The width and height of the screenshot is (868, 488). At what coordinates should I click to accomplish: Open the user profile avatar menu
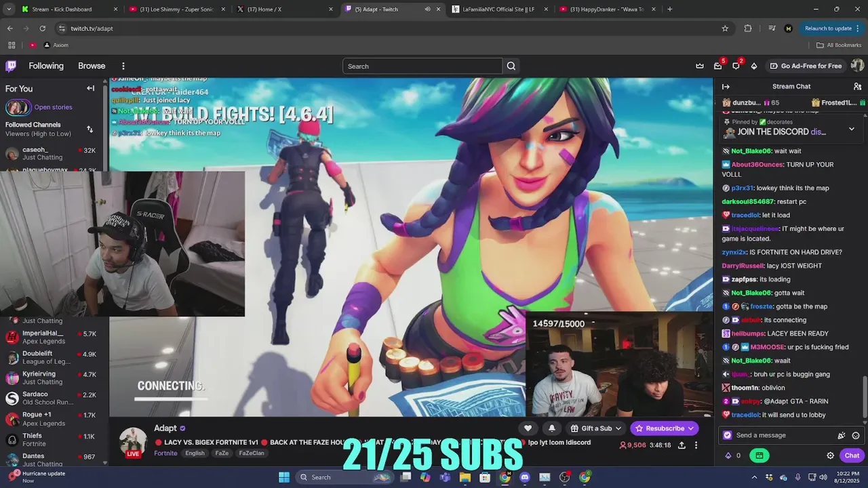[x=857, y=66]
